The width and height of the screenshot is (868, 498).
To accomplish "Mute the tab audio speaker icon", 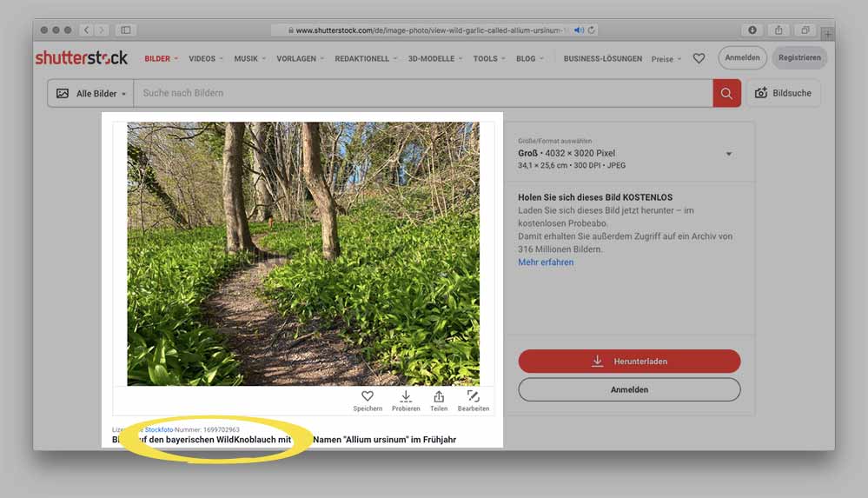I will [x=579, y=30].
